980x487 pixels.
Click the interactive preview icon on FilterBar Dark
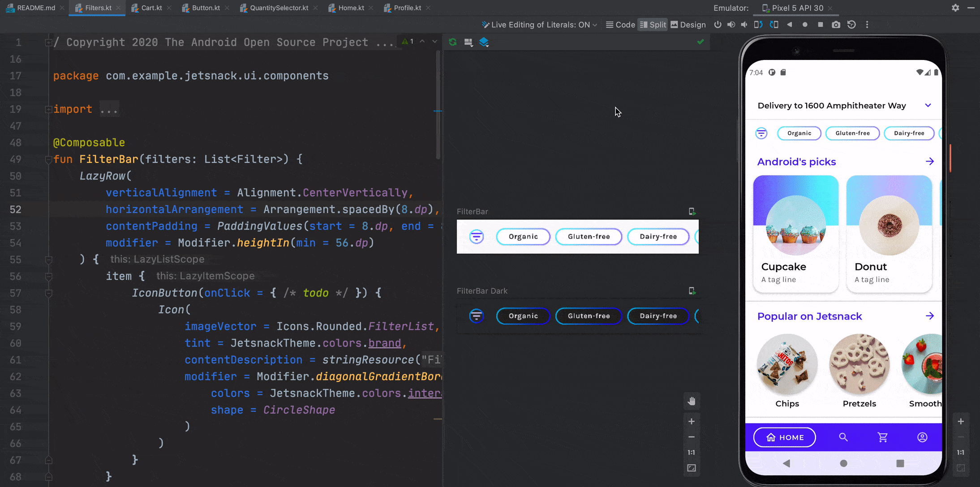(x=692, y=290)
